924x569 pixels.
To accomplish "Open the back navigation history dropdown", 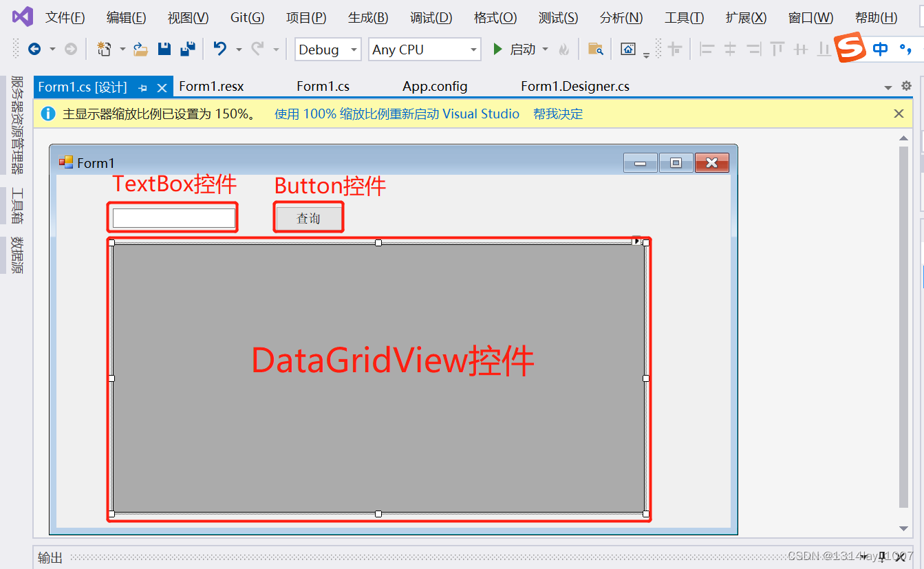I will click(x=52, y=50).
